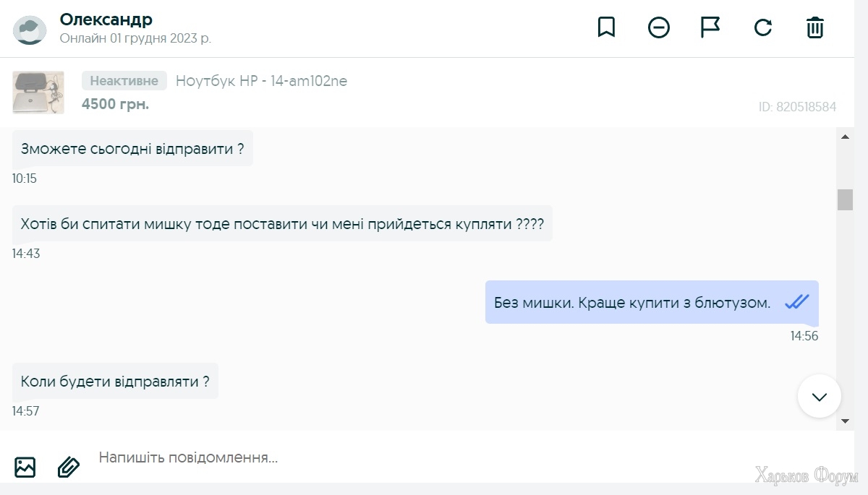Select the message about мишку тоде поставити
This screenshot has height=495, width=868.
pyautogui.click(x=282, y=223)
